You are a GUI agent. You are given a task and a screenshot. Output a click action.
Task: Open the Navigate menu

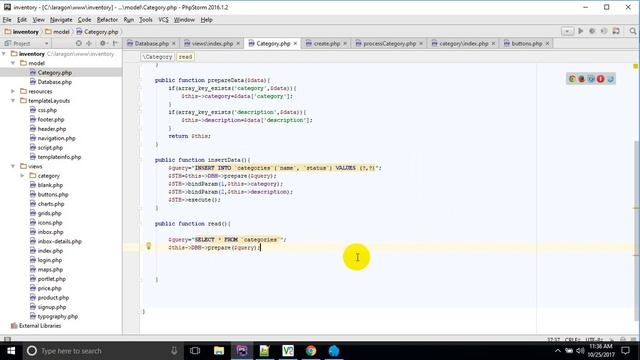point(61,20)
